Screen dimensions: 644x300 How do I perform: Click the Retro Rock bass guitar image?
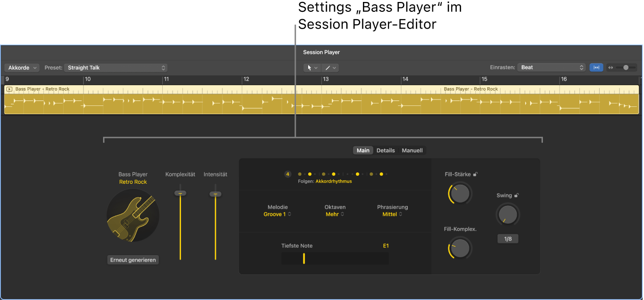coord(133,217)
